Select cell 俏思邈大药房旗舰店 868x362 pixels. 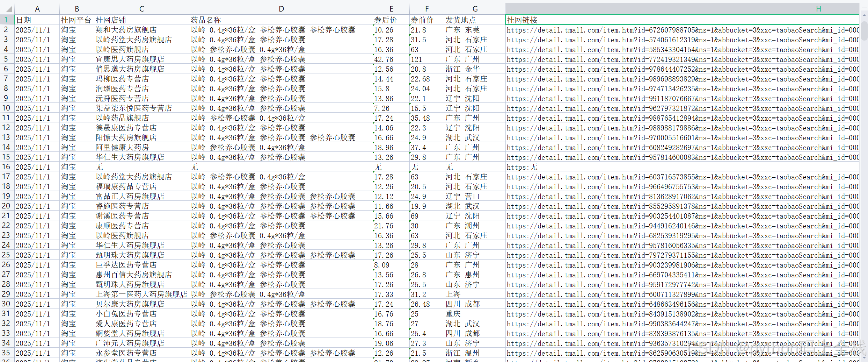(x=141, y=69)
